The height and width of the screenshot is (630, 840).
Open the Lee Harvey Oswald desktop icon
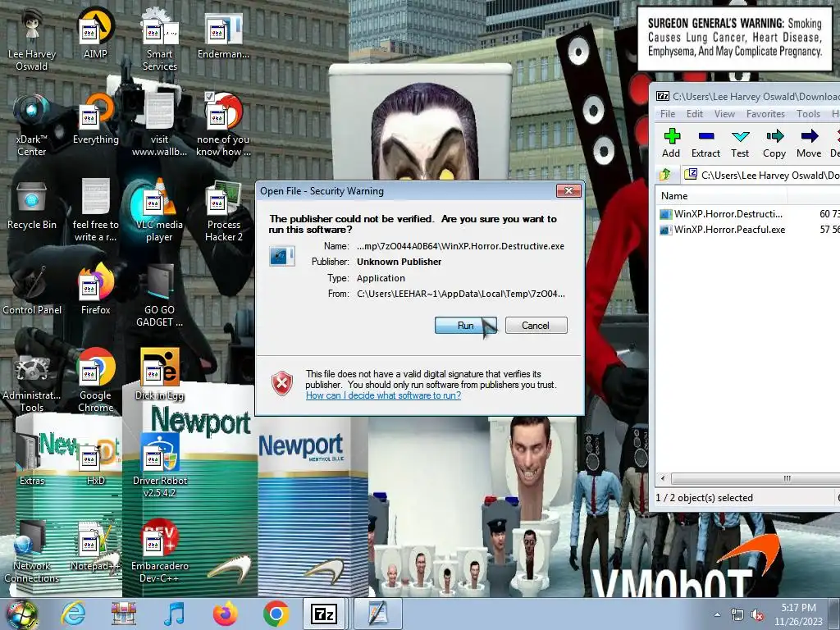point(32,40)
